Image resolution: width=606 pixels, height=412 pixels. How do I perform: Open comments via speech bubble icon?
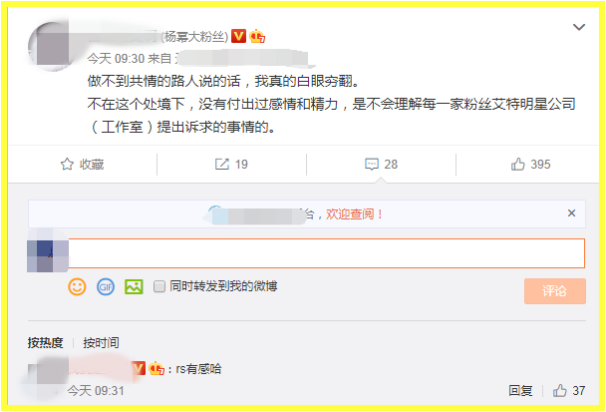[x=371, y=164]
